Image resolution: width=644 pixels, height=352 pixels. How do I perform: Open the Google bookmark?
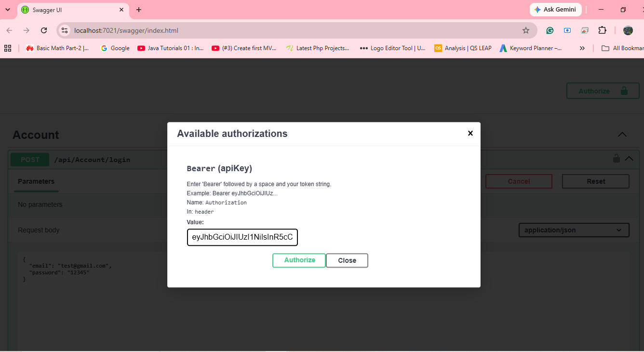115,48
